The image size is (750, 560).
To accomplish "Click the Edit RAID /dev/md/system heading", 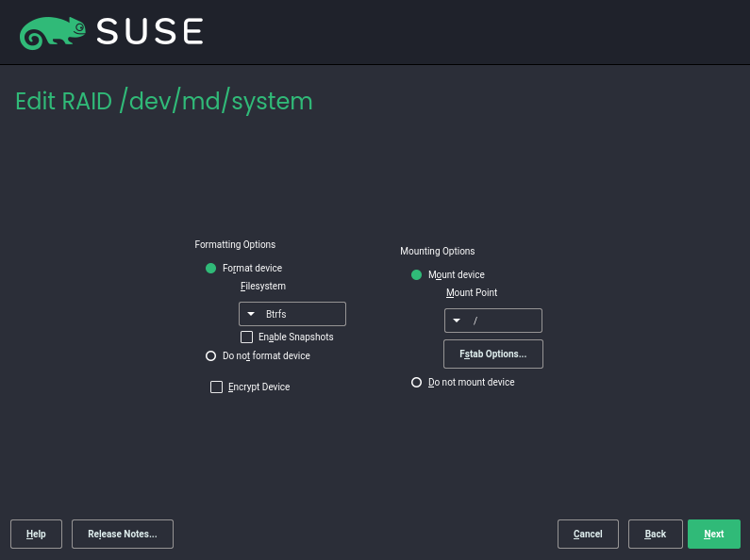I will 163,101.
